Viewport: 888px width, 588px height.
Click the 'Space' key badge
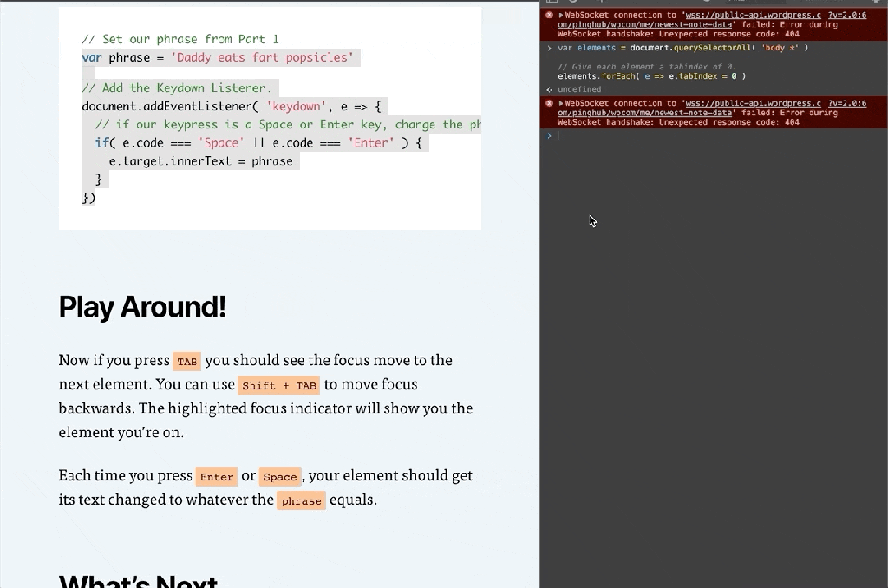pyautogui.click(x=280, y=477)
